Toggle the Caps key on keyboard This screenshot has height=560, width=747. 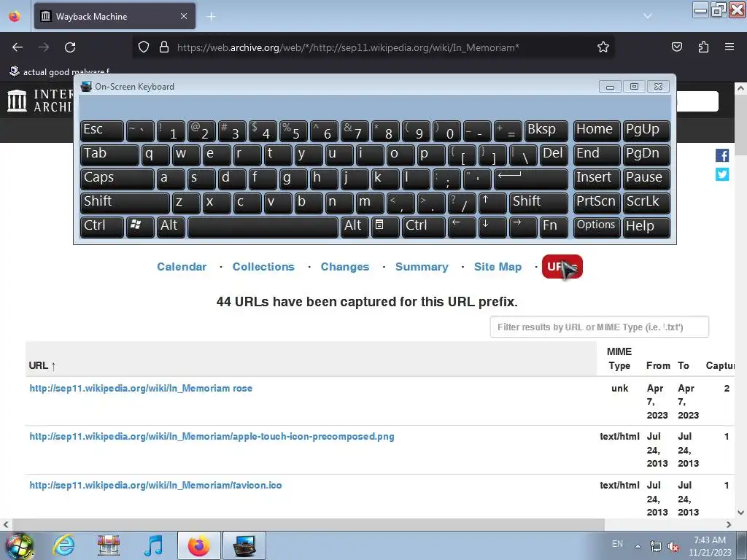click(x=117, y=179)
